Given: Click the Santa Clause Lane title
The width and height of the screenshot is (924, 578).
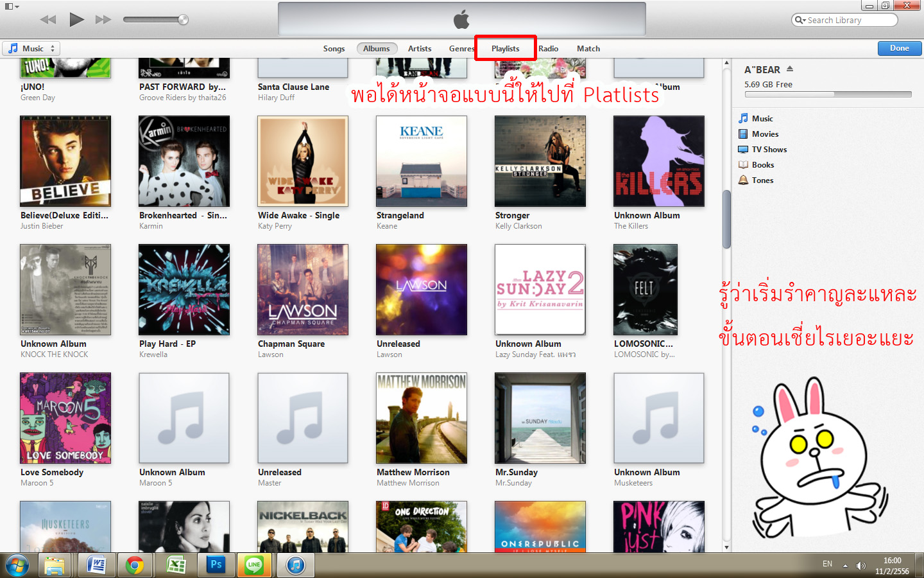Looking at the screenshot, I should coord(293,87).
